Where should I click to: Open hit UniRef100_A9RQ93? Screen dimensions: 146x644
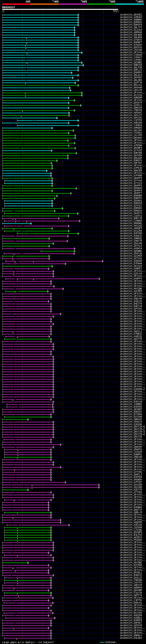131,128
